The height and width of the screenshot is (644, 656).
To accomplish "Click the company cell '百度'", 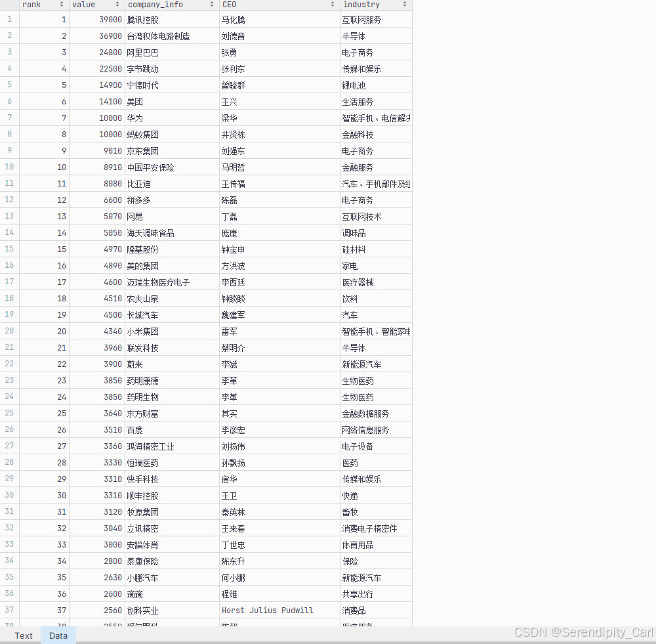I will [x=172, y=430].
